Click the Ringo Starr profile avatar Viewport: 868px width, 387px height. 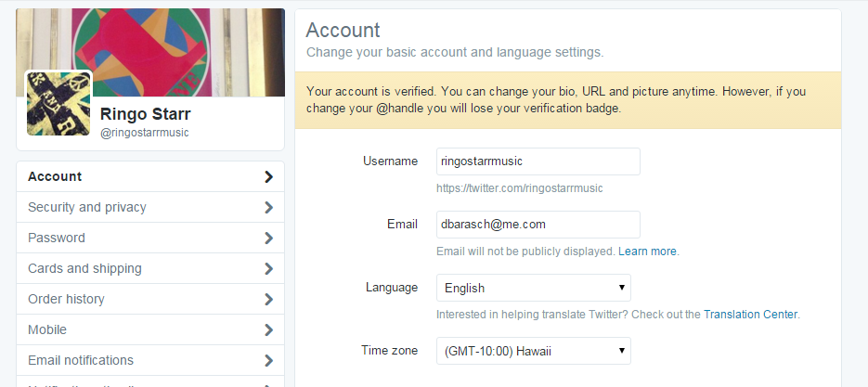tap(58, 103)
